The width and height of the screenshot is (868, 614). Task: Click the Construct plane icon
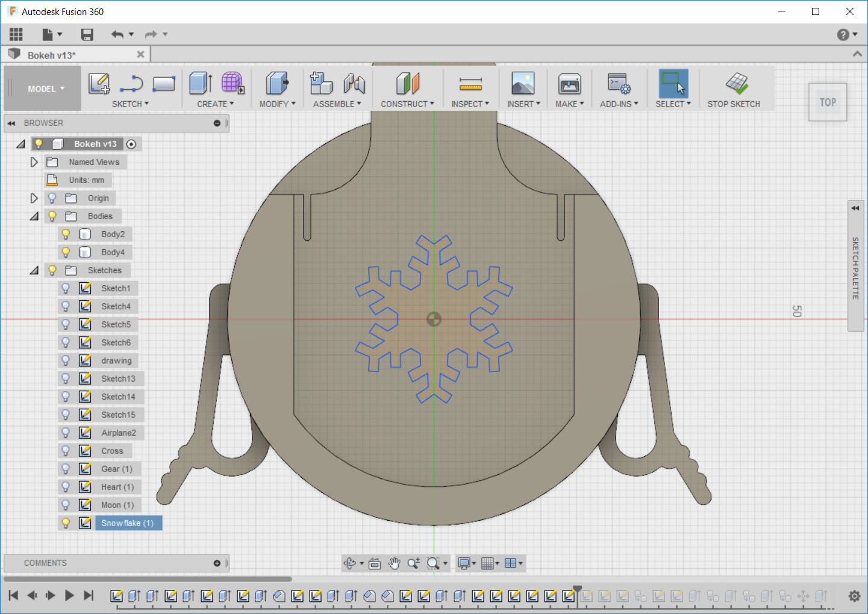(x=408, y=83)
